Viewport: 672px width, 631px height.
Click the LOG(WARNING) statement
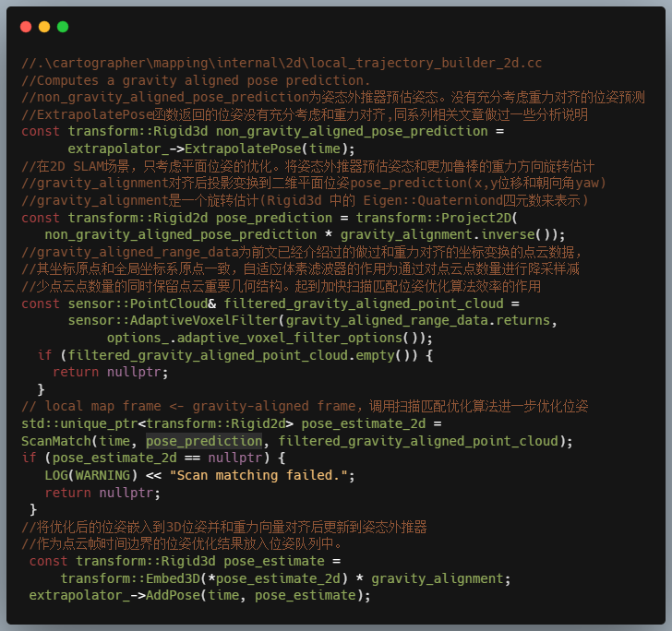pos(90,475)
